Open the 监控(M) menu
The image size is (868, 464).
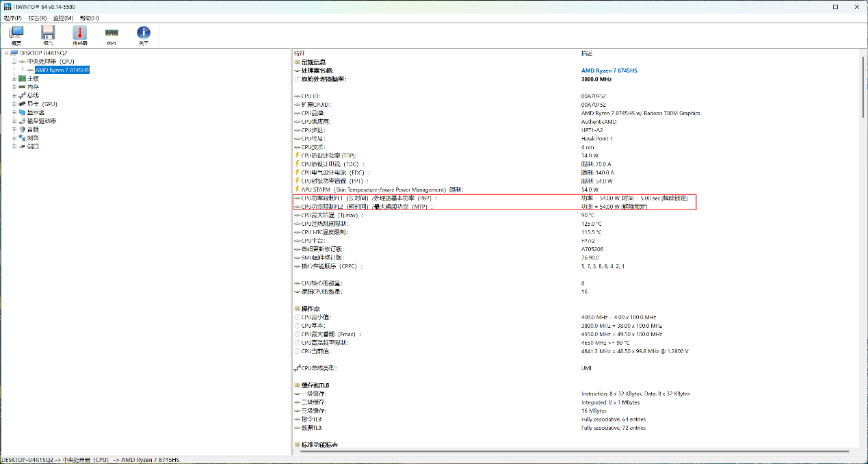click(x=63, y=18)
